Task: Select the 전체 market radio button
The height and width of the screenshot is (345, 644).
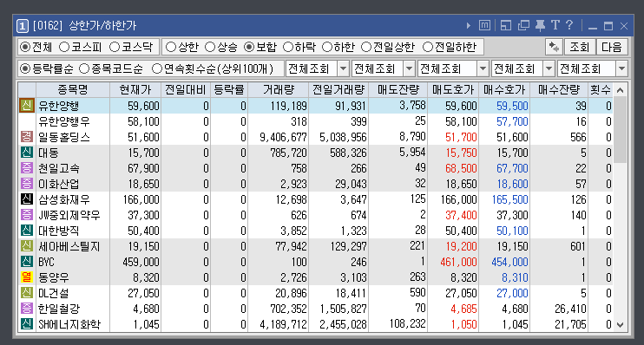Action: click(25, 47)
